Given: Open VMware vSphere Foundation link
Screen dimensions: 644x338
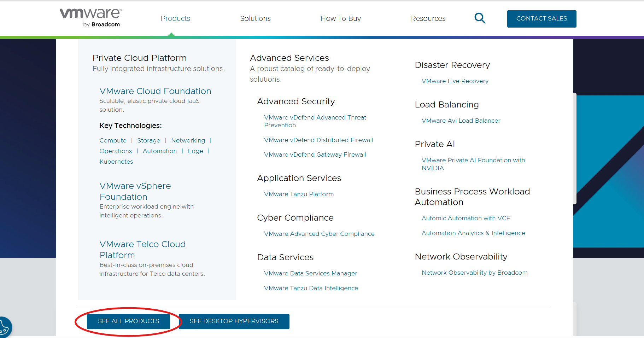Looking at the screenshot, I should pyautogui.click(x=135, y=191).
